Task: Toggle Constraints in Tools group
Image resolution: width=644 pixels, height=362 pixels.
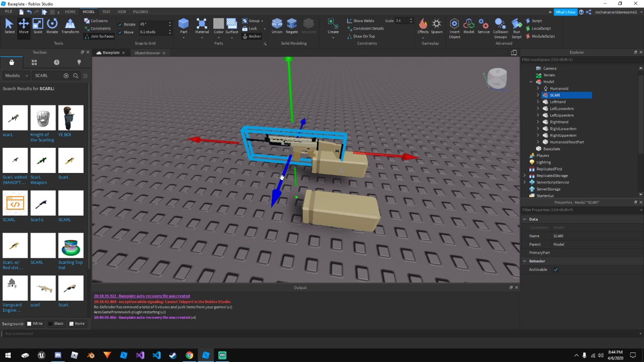Action: pyautogui.click(x=97, y=29)
